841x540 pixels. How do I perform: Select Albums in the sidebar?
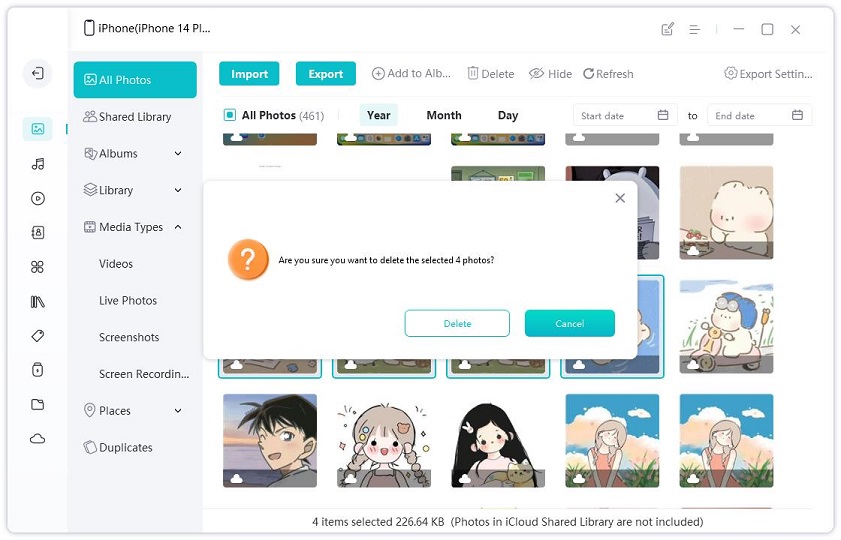pyautogui.click(x=111, y=153)
